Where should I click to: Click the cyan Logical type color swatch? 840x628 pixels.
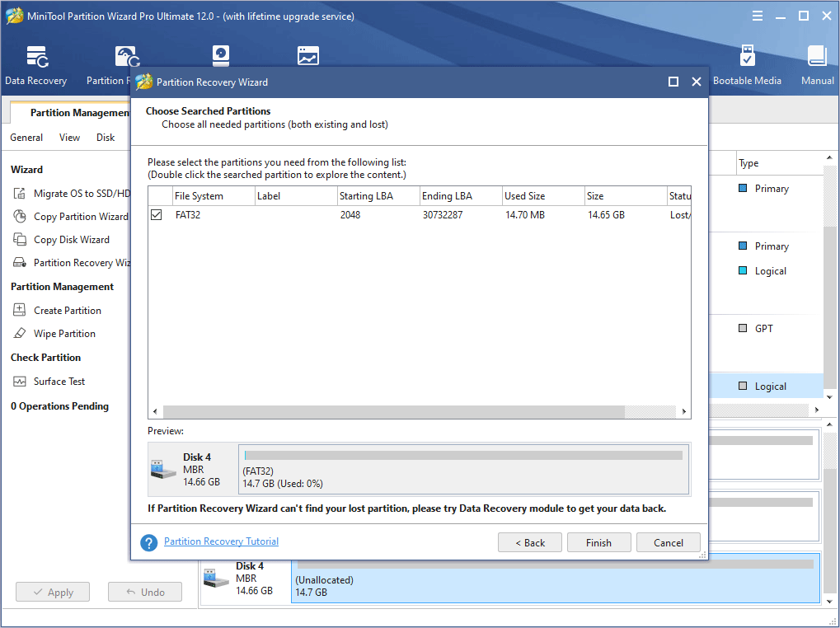743,270
